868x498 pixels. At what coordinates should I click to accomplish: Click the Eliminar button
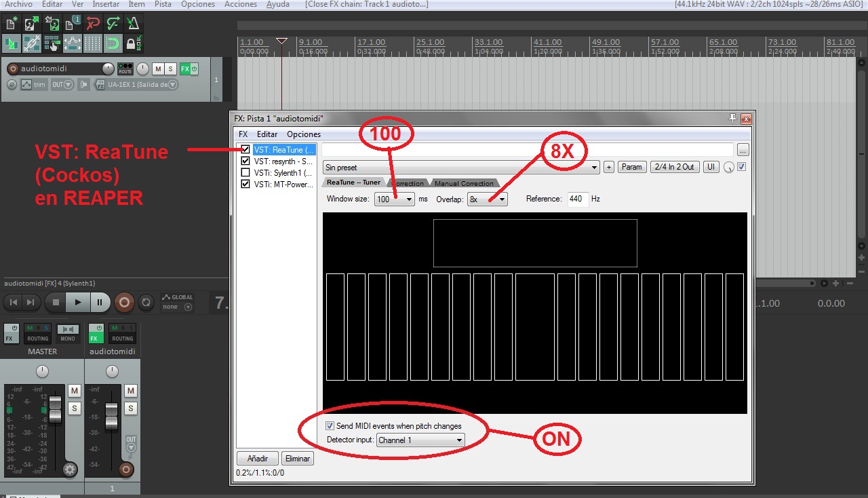(x=297, y=459)
